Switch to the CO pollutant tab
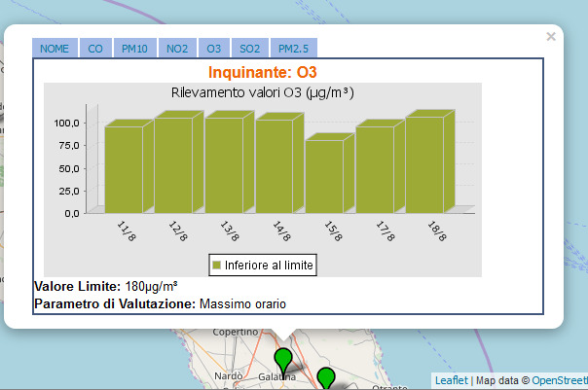 pyautogui.click(x=94, y=49)
